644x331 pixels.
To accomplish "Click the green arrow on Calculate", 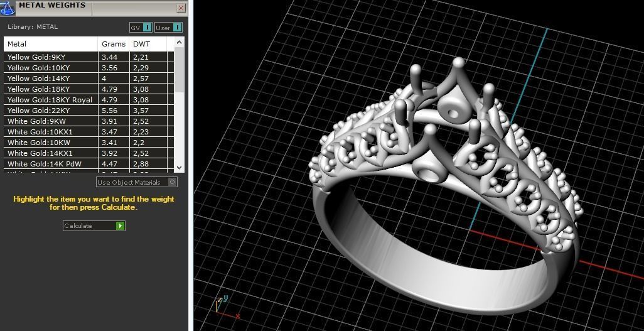I will click(120, 225).
